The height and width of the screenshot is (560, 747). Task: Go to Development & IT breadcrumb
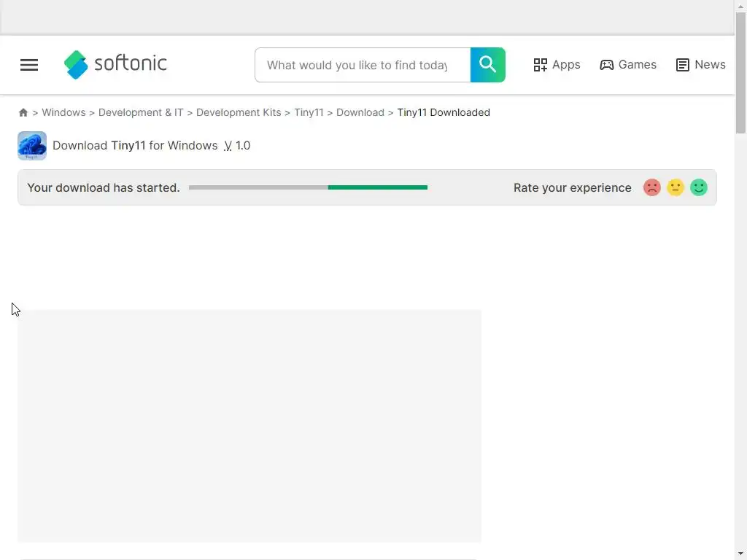click(x=141, y=112)
